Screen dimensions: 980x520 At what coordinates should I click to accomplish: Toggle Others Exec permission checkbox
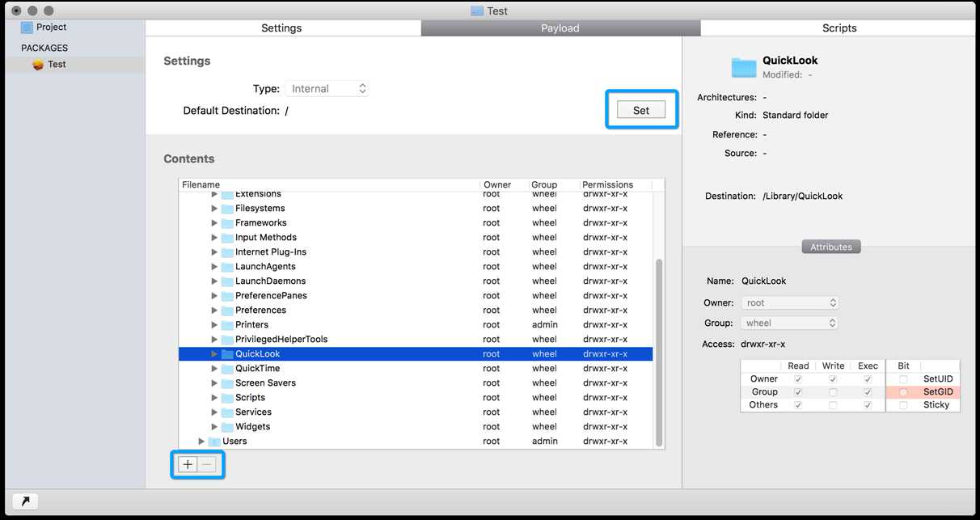click(868, 405)
